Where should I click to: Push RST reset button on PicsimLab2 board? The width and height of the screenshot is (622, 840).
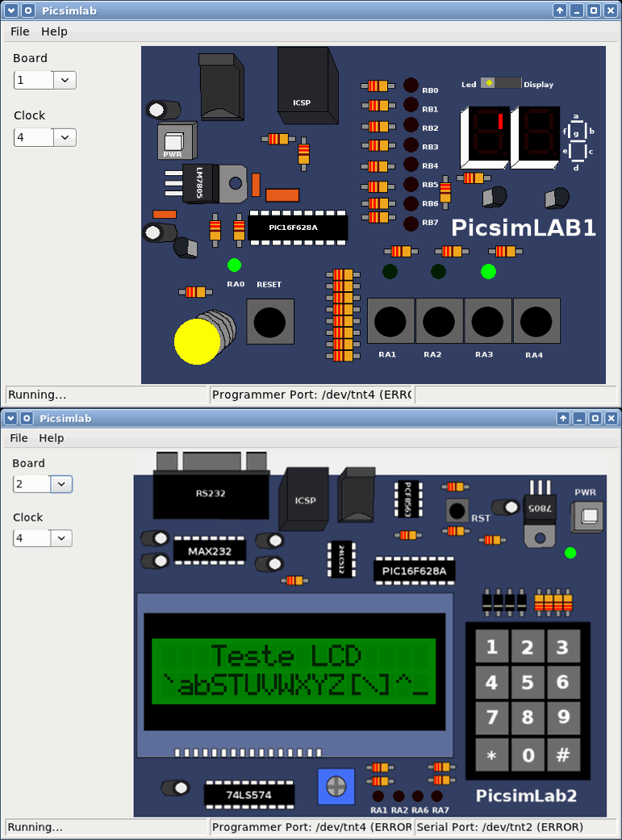coord(457,511)
